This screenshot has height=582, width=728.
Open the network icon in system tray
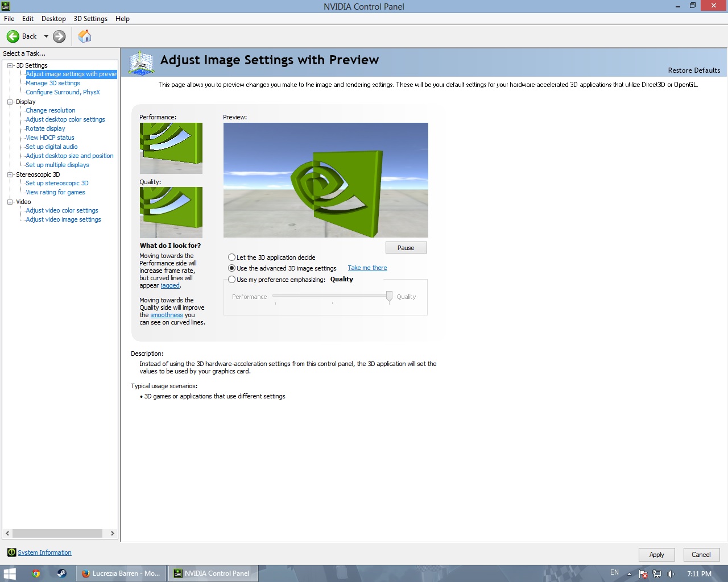click(657, 573)
